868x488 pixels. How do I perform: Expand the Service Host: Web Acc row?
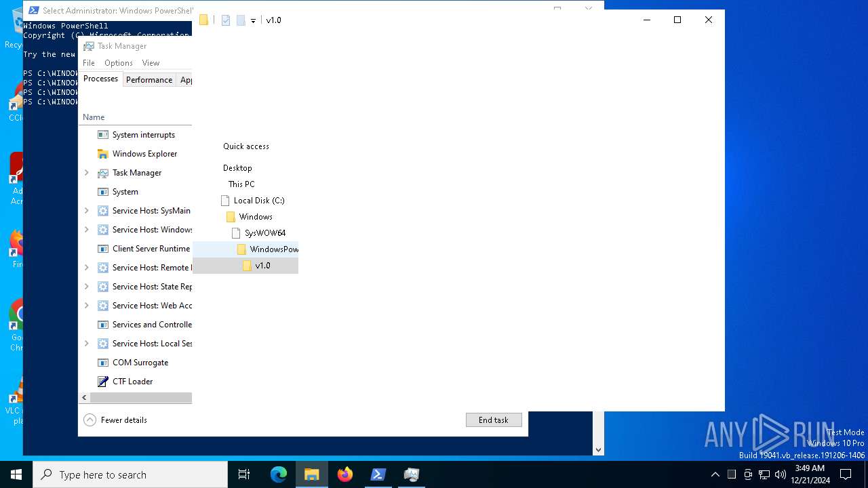[87, 306]
